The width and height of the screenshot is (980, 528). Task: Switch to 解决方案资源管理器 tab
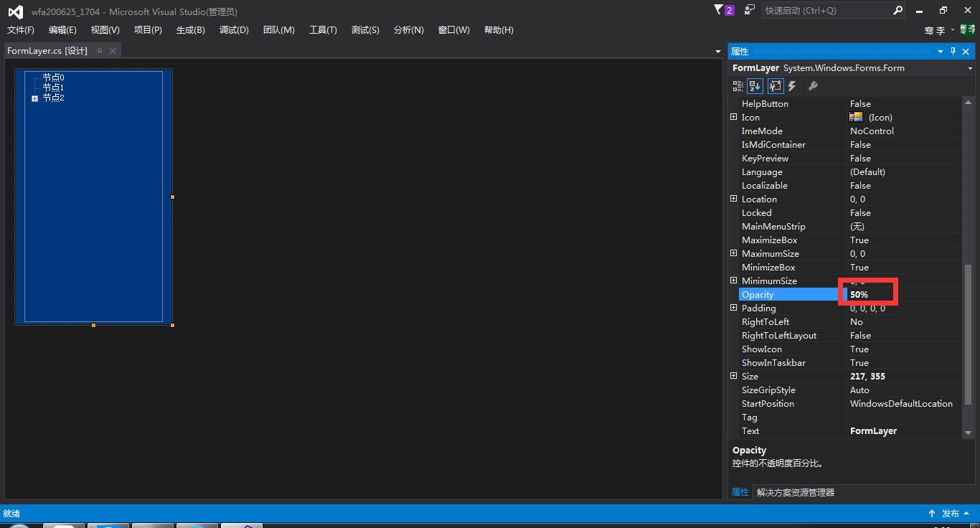click(x=795, y=492)
